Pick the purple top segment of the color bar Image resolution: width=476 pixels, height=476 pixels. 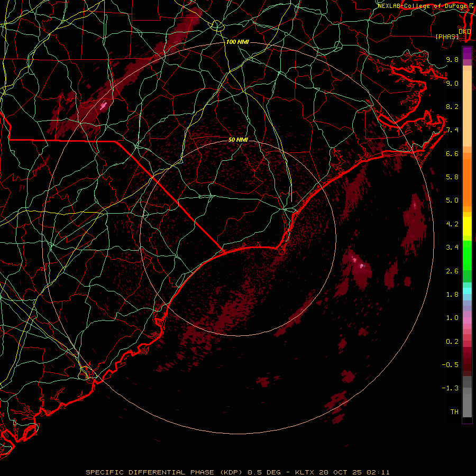(x=467, y=53)
